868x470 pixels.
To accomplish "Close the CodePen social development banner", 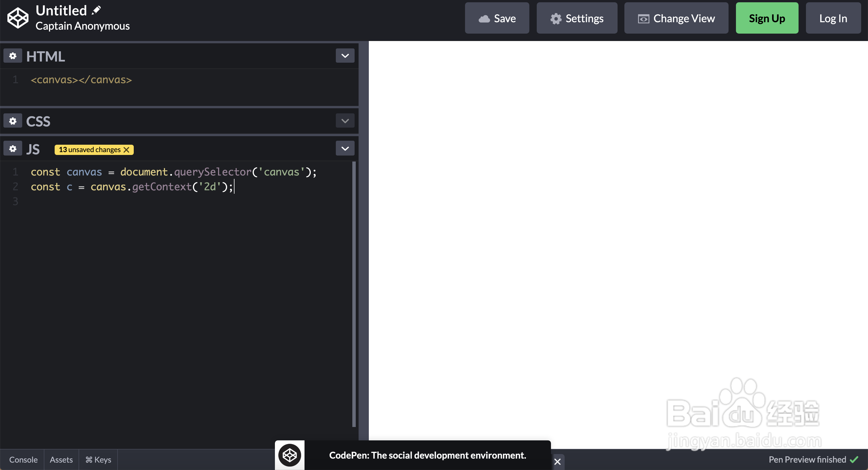I will [558, 461].
